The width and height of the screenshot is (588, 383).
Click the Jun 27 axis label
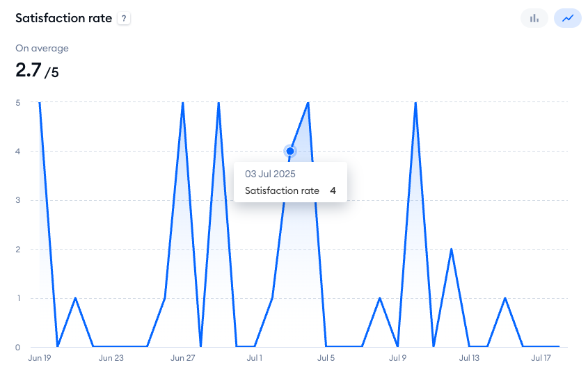182,358
